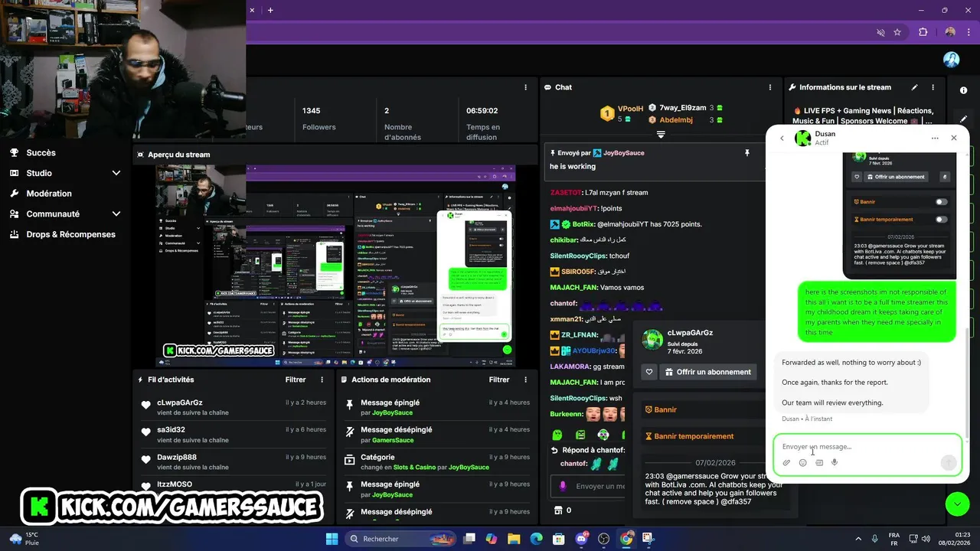Open more options in Dusan chat widget

[x=935, y=139]
